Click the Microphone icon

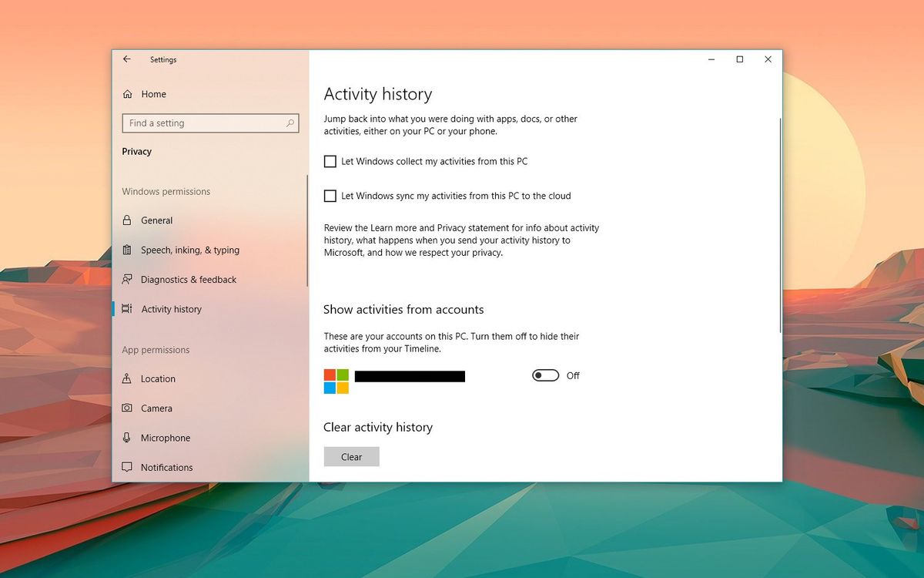click(128, 437)
